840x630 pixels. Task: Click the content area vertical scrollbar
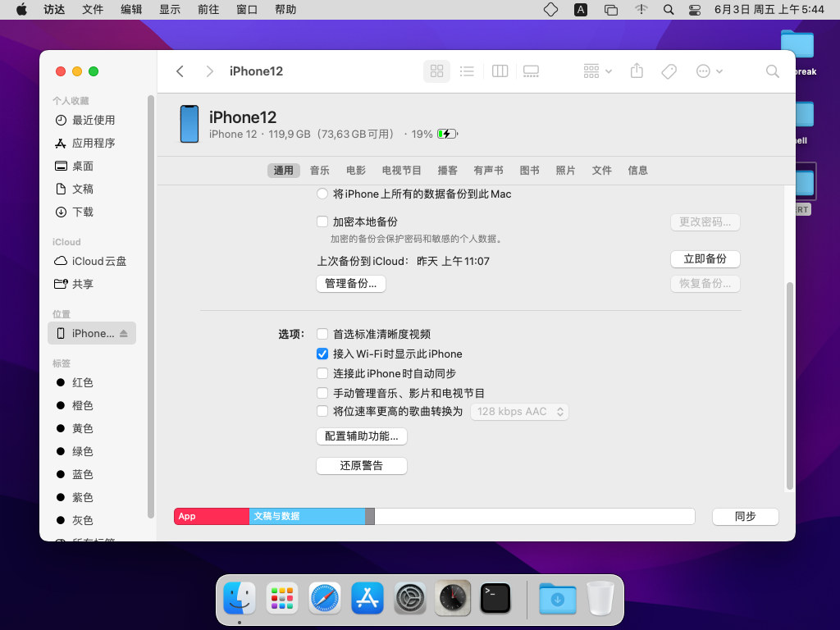tap(789, 386)
